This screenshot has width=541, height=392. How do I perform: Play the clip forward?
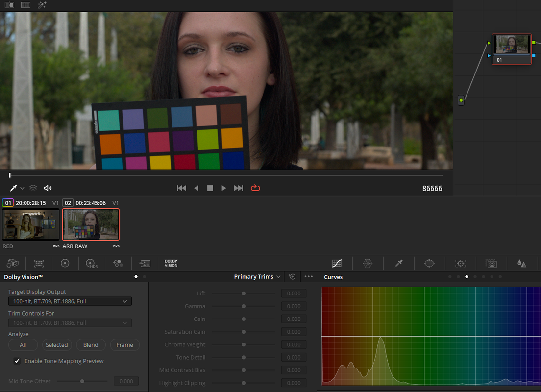(x=223, y=188)
